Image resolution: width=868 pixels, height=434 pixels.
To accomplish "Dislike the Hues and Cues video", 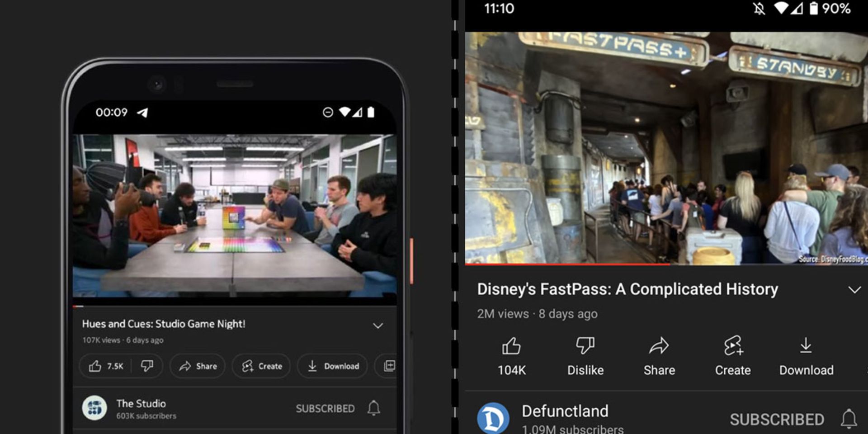I will 147,366.
